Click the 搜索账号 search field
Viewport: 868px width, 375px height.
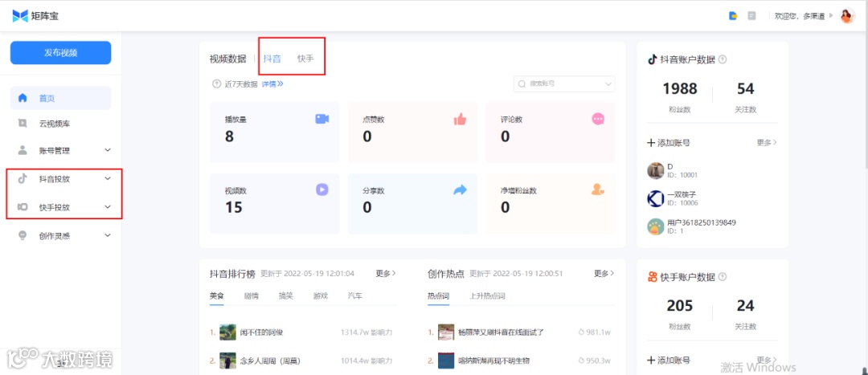(564, 84)
